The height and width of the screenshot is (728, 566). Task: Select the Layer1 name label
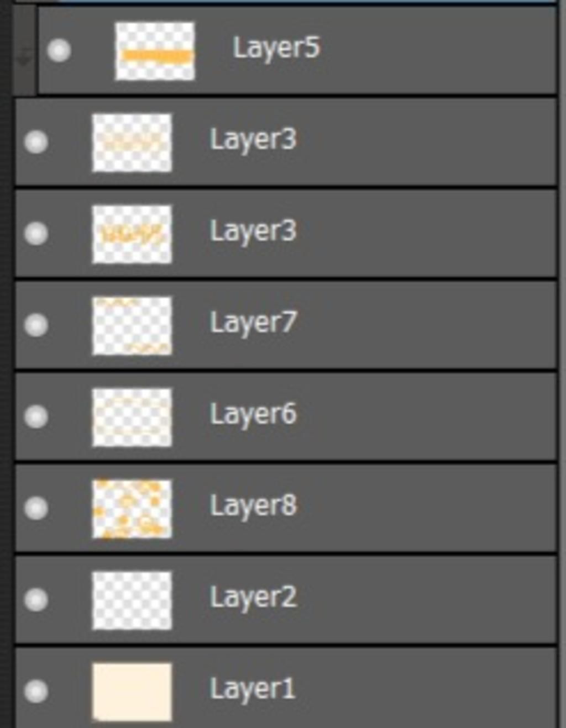[x=253, y=689]
